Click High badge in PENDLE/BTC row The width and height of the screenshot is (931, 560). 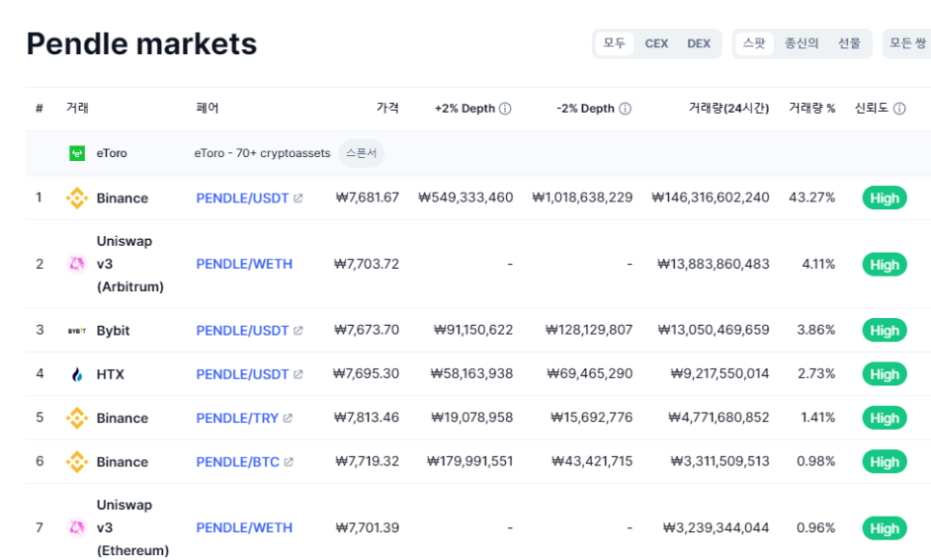point(885,462)
